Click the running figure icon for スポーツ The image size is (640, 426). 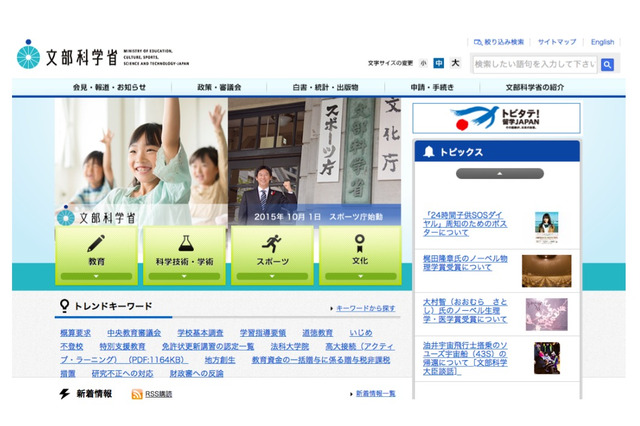click(x=272, y=244)
